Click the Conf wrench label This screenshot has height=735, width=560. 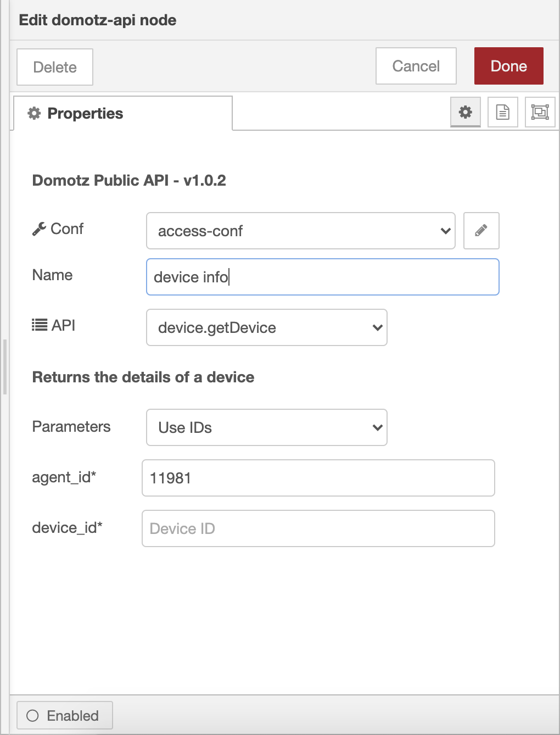pyautogui.click(x=58, y=229)
